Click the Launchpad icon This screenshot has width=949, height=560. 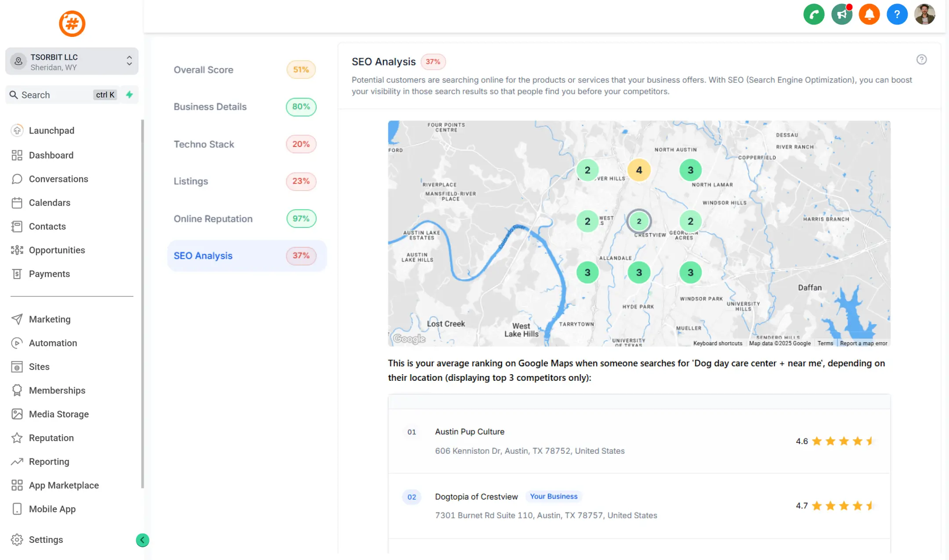tap(17, 130)
